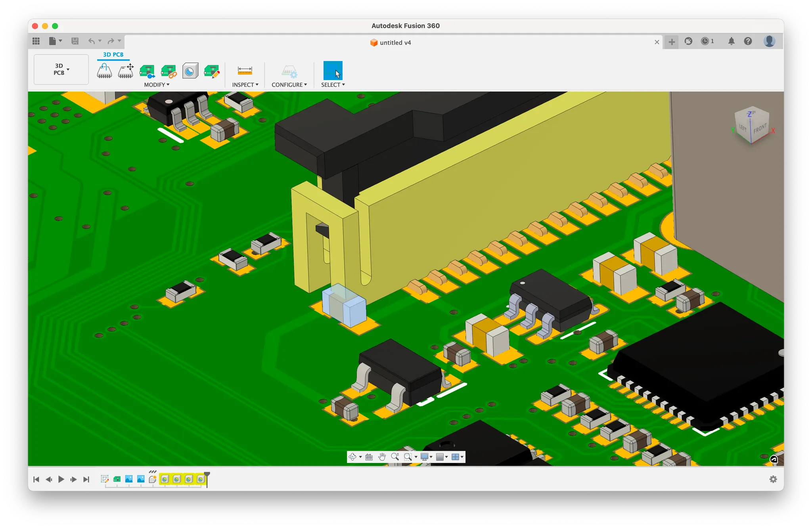This screenshot has width=812, height=528.
Task: Click the Orbit navigation tool
Action: click(x=352, y=457)
